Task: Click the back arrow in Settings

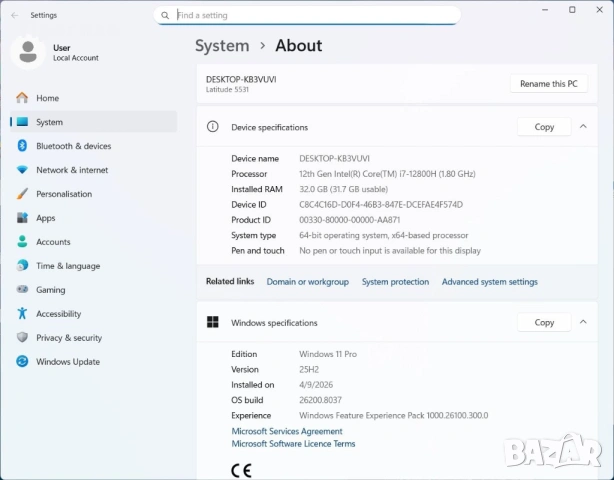Action: (15, 15)
